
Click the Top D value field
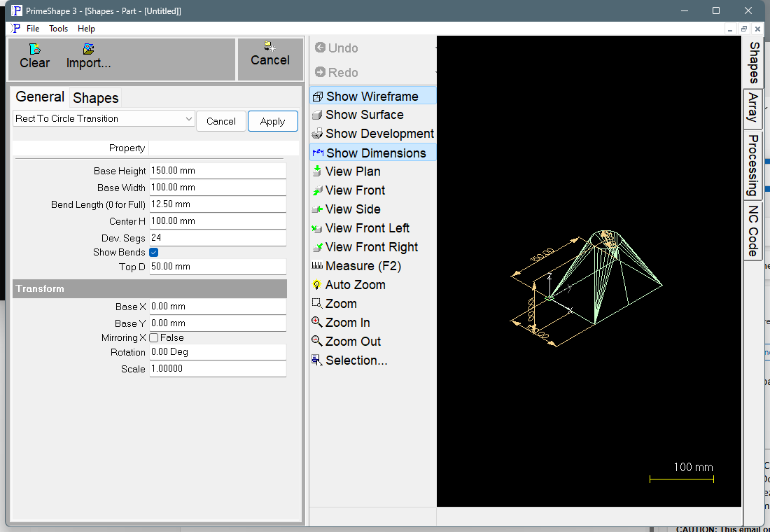[218, 267]
